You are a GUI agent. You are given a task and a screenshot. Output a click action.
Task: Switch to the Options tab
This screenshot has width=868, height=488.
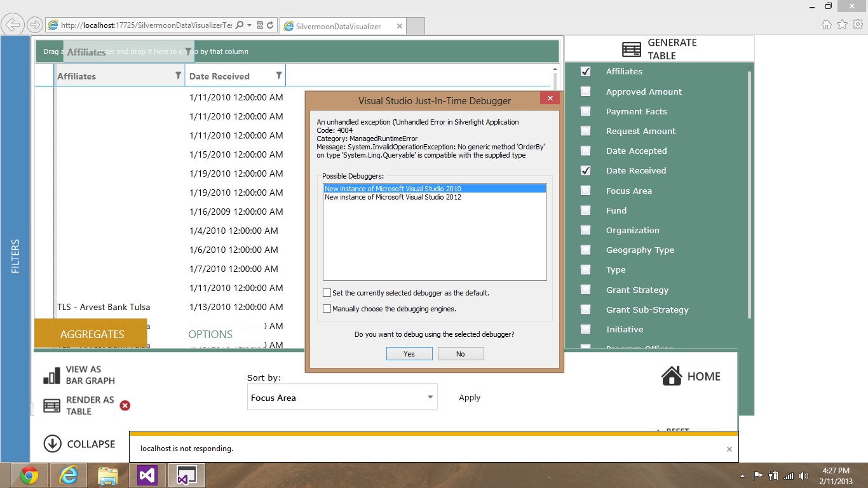[210, 334]
